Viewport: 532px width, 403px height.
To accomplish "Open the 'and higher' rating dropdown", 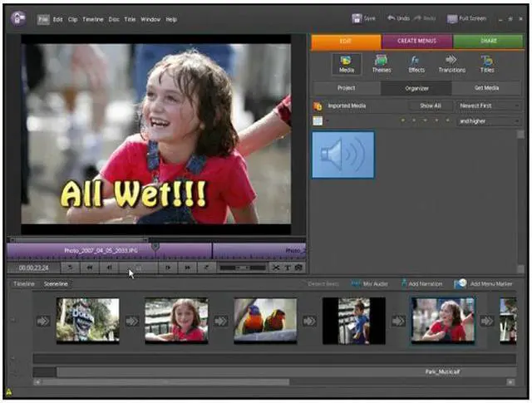I will (x=489, y=121).
